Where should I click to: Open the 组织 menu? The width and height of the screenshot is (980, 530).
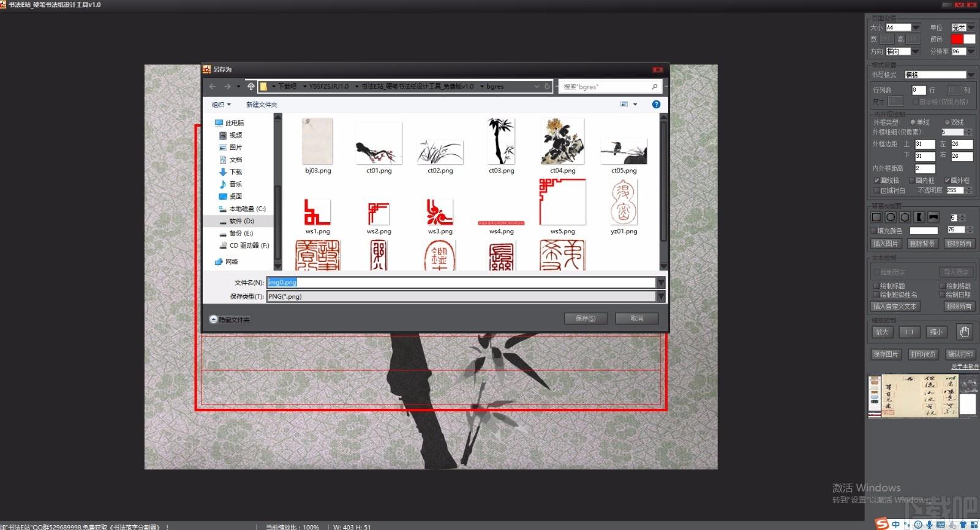[x=221, y=105]
